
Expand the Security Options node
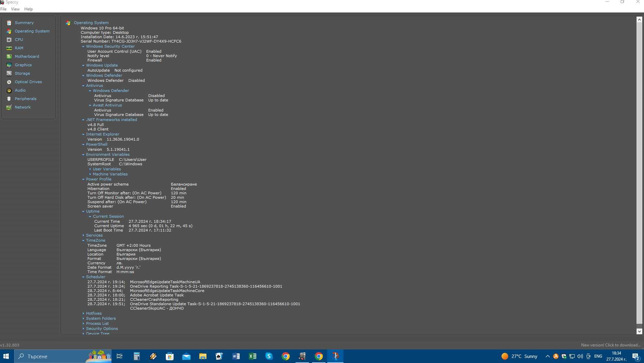pyautogui.click(x=83, y=329)
